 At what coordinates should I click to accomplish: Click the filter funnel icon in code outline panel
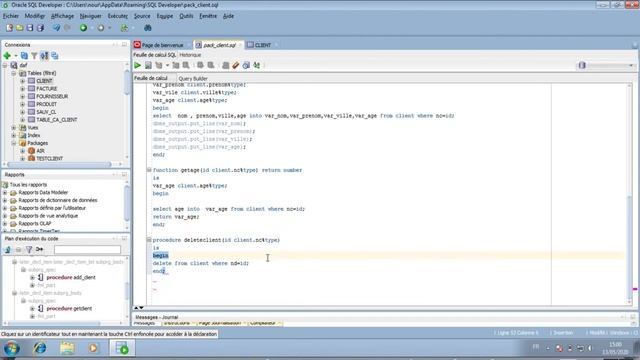tap(29, 249)
